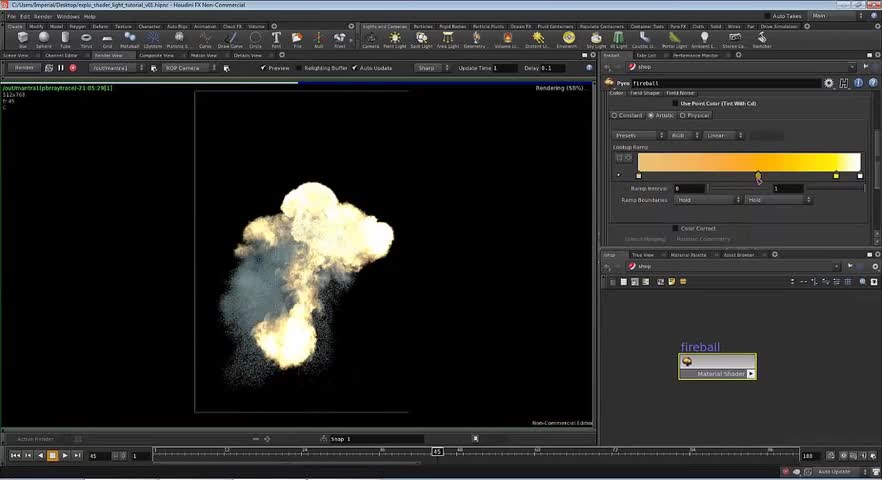Open the parameter gear settings menu
Image resolution: width=882 pixels, height=480 pixels.
coord(829,83)
